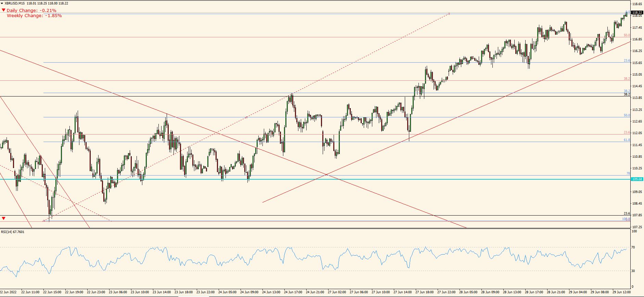Click the 118.65 price scale value
644x297 pixels.
pos(637,4)
